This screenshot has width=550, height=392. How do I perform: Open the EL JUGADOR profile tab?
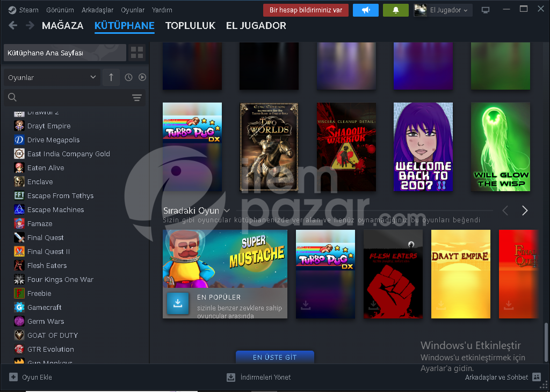(x=256, y=26)
